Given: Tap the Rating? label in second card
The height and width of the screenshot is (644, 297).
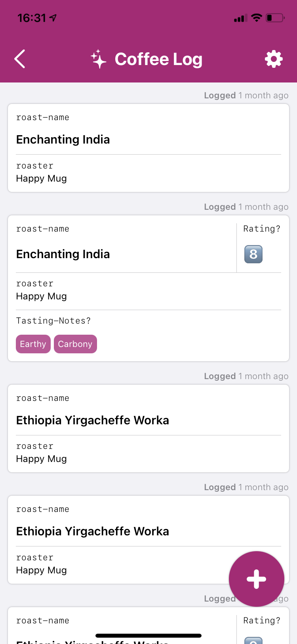Looking at the screenshot, I should pyautogui.click(x=262, y=229).
